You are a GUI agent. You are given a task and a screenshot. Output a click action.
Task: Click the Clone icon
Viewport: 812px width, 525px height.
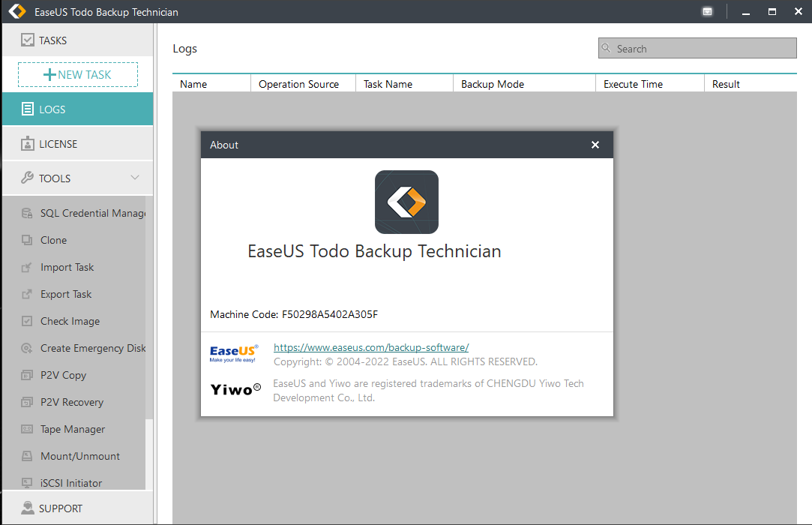point(27,240)
